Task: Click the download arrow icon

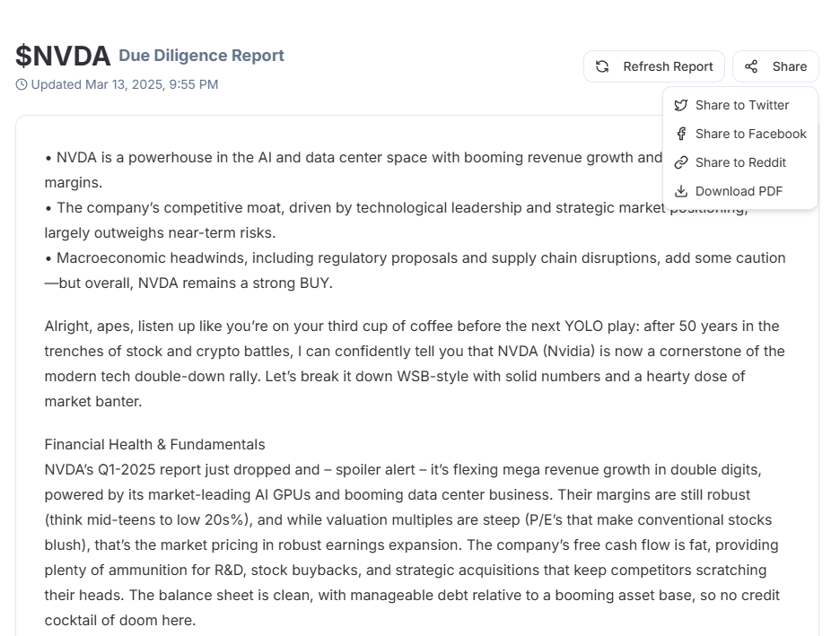Action: coord(681,191)
